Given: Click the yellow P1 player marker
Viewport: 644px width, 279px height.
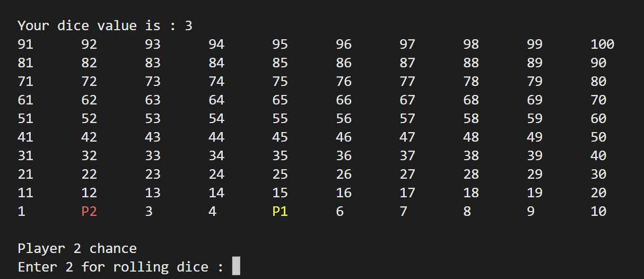Looking at the screenshot, I should tap(280, 211).
